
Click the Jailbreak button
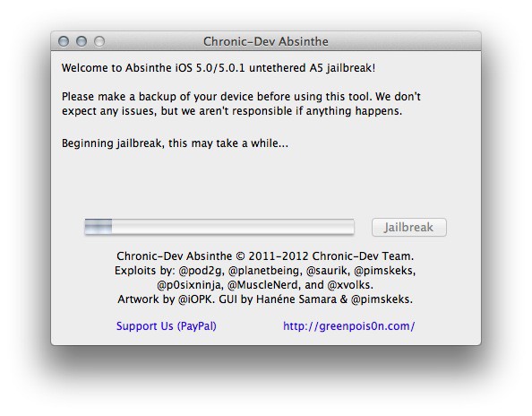tap(408, 227)
